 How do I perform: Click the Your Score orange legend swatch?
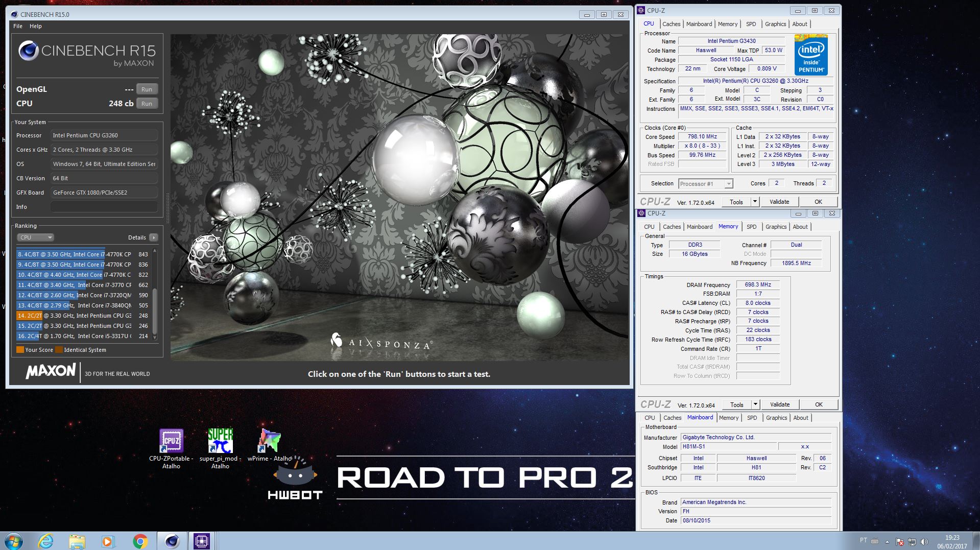[20, 350]
